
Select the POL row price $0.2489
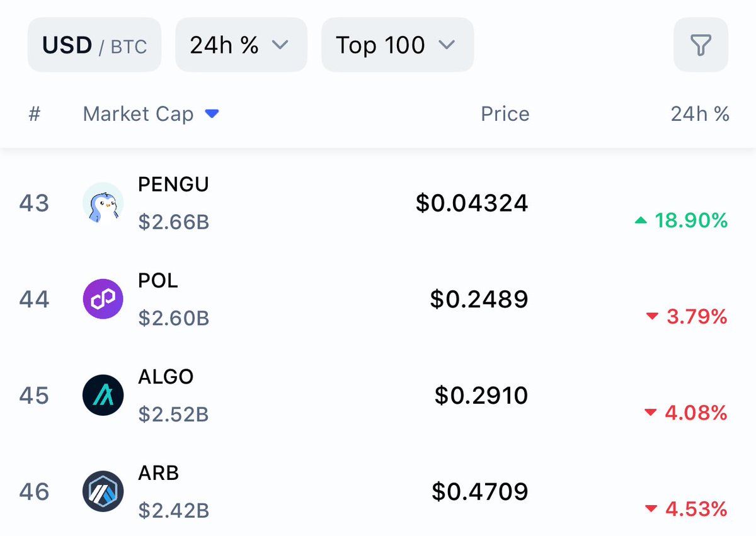click(479, 299)
